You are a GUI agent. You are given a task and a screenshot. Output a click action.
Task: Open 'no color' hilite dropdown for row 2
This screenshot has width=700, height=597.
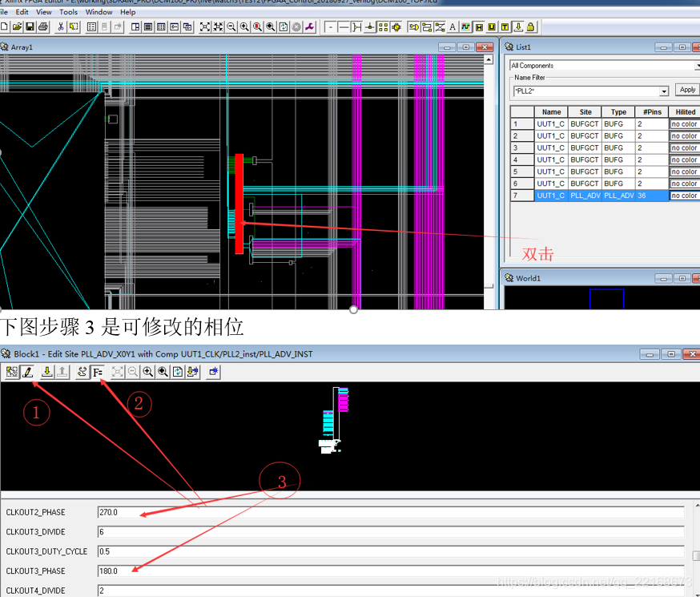click(x=685, y=136)
